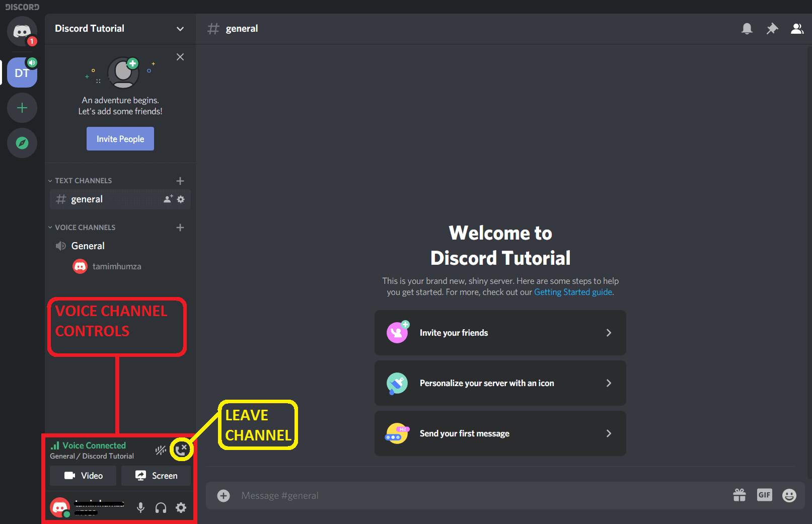
Task: Create invite for general channel
Action: [x=168, y=199]
